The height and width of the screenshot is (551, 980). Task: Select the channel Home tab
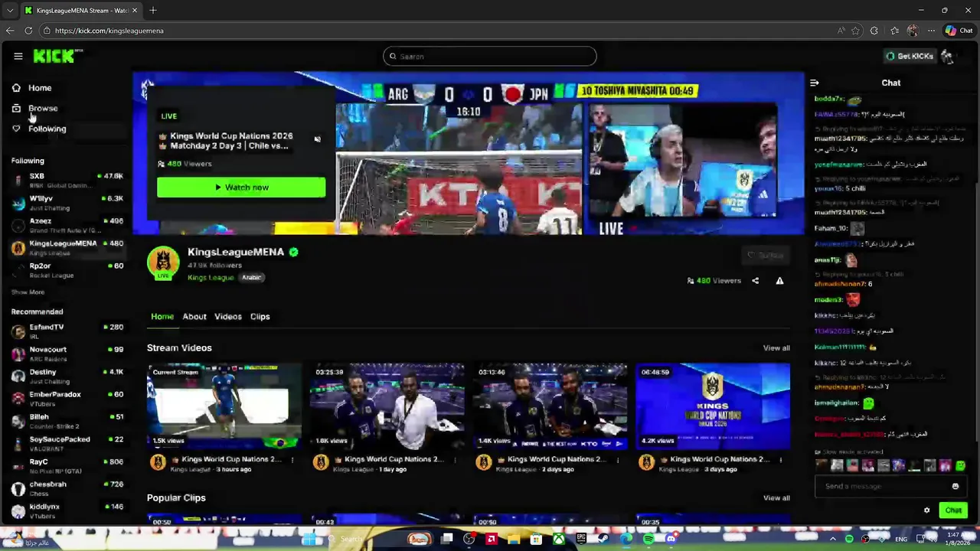pyautogui.click(x=162, y=316)
